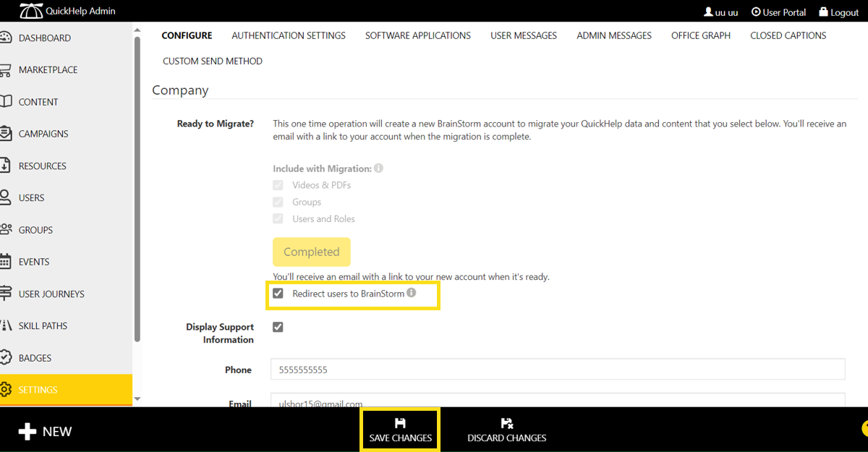This screenshot has height=452, width=868.
Task: Toggle the Videos & PDFs checkbox
Action: tap(278, 185)
